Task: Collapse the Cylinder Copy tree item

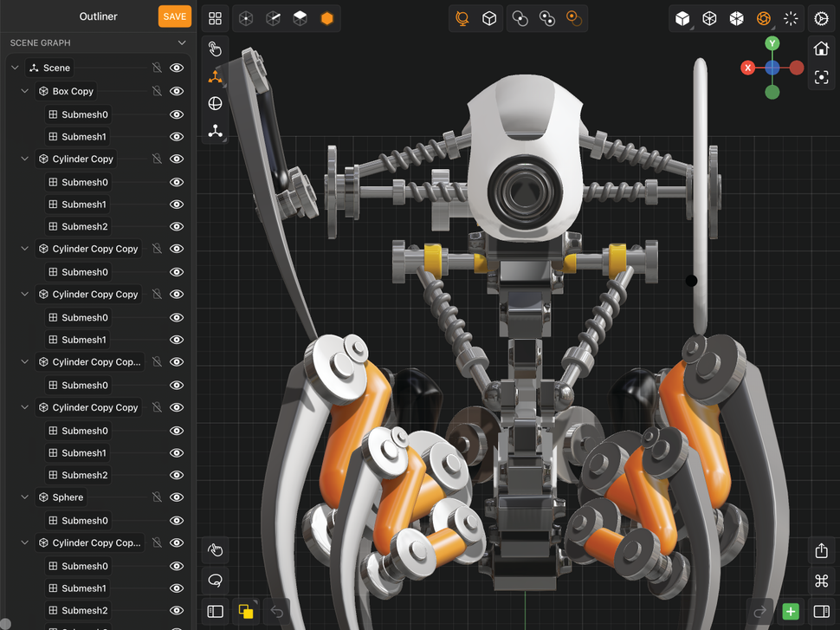Action: (x=24, y=159)
